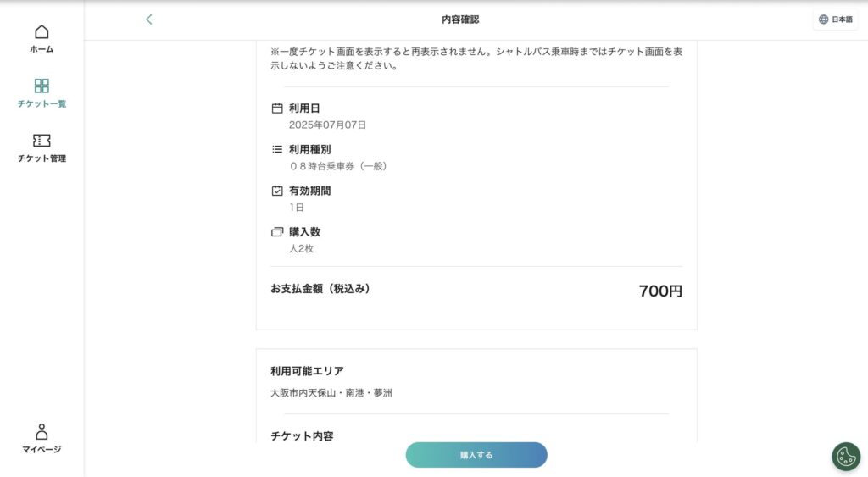
Task: Select the ticket list grid icon
Action: (x=42, y=86)
